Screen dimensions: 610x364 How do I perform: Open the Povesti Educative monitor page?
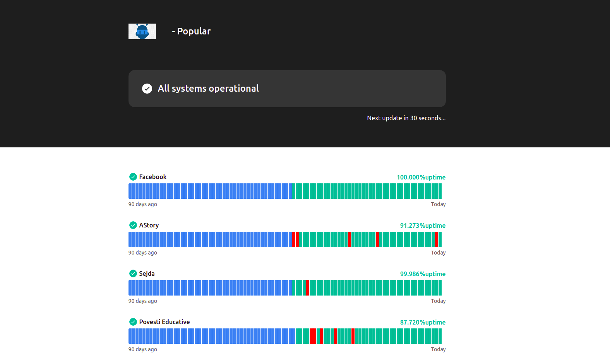164,322
